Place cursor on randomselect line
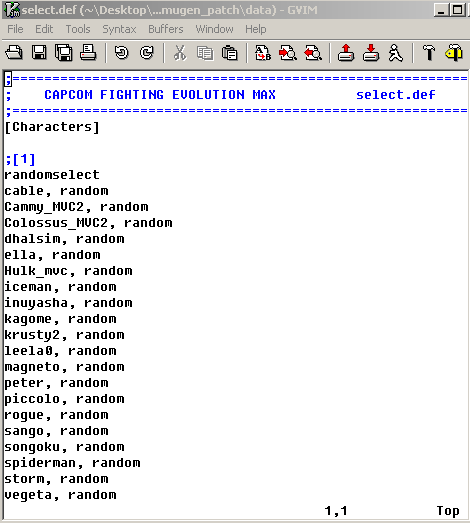Screen dimensions: 470x523 52,175
